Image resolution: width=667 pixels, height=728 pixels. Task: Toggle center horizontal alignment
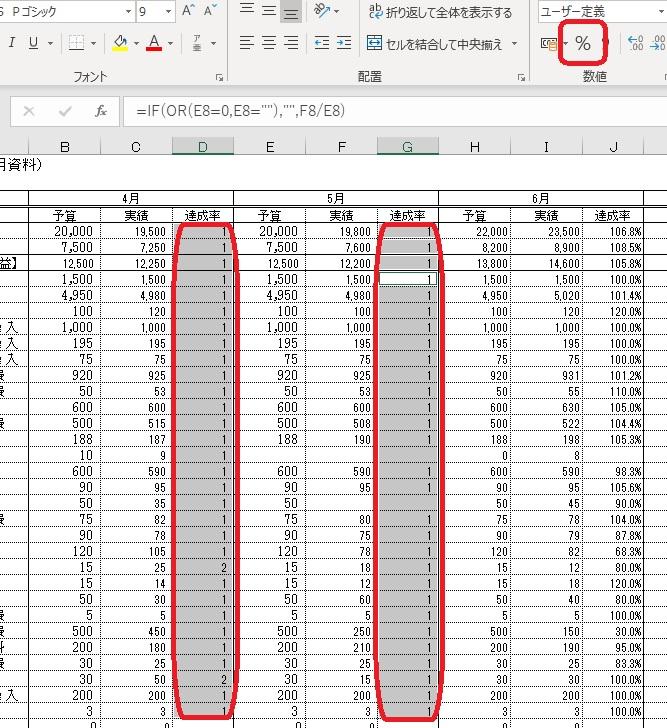(269, 44)
